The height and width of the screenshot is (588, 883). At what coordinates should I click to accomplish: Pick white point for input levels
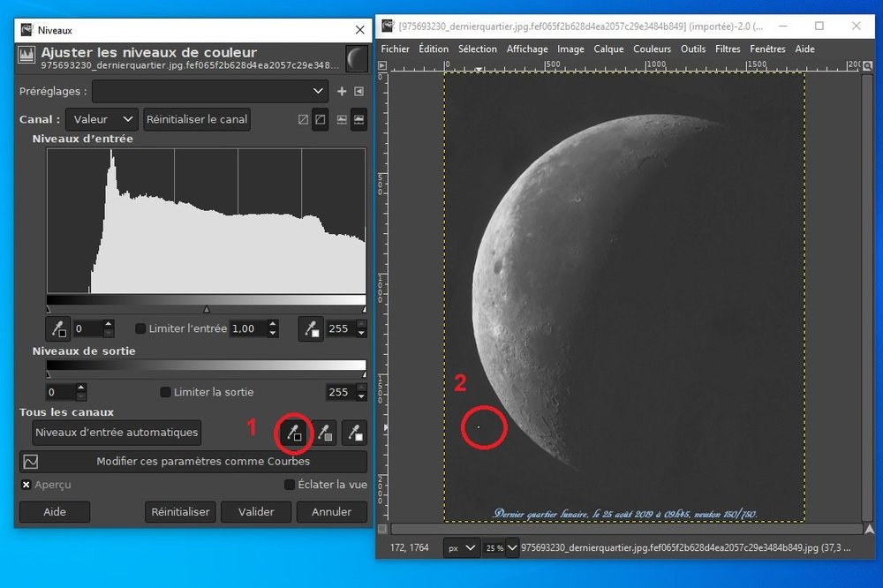310,329
